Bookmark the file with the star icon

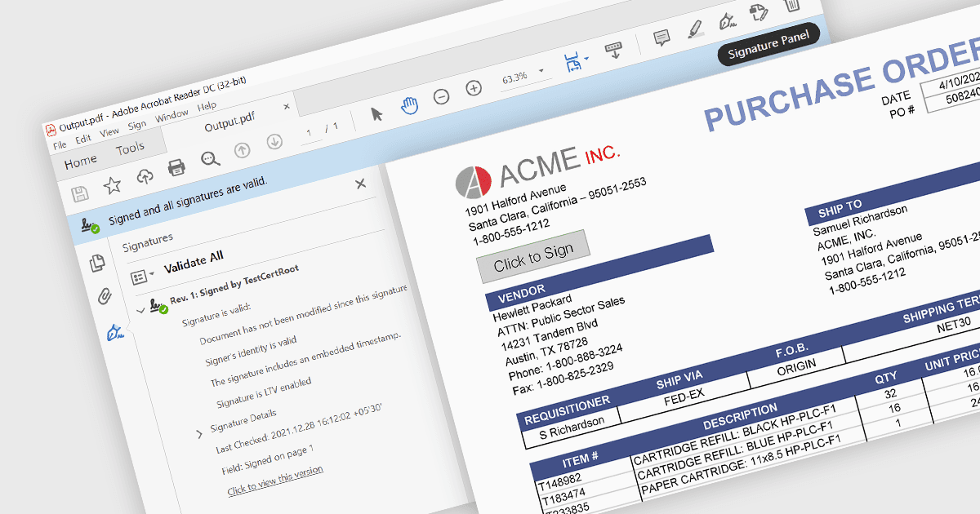pyautogui.click(x=112, y=186)
